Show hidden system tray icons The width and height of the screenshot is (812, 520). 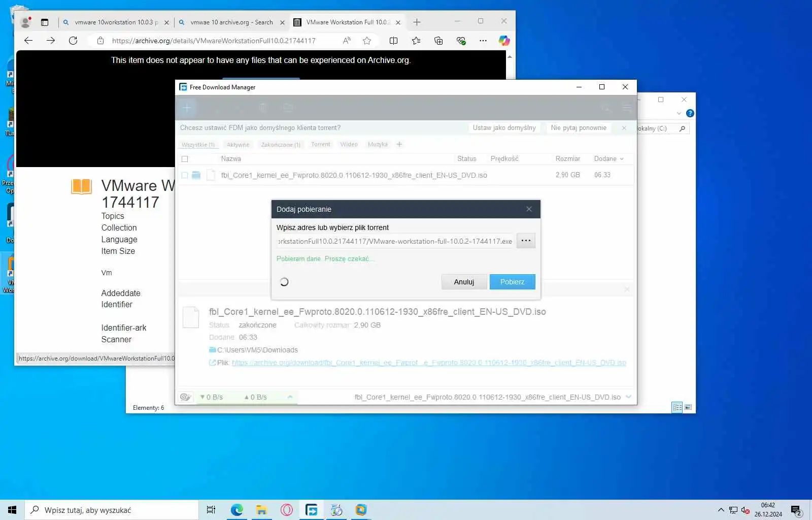721,510
